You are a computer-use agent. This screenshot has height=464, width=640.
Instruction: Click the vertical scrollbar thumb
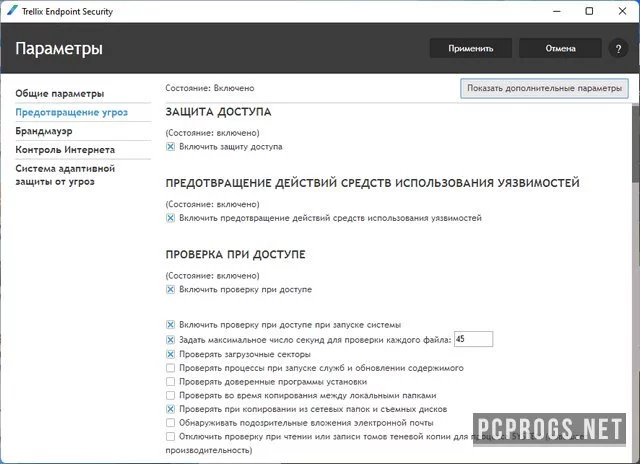click(636, 143)
